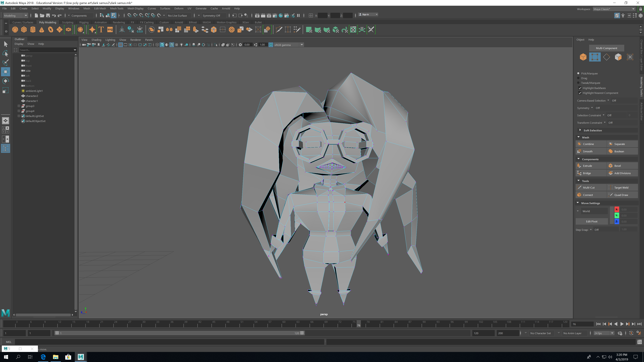This screenshot has width=644, height=362.
Task: Select the Drag selection radio option
Action: pos(578,78)
